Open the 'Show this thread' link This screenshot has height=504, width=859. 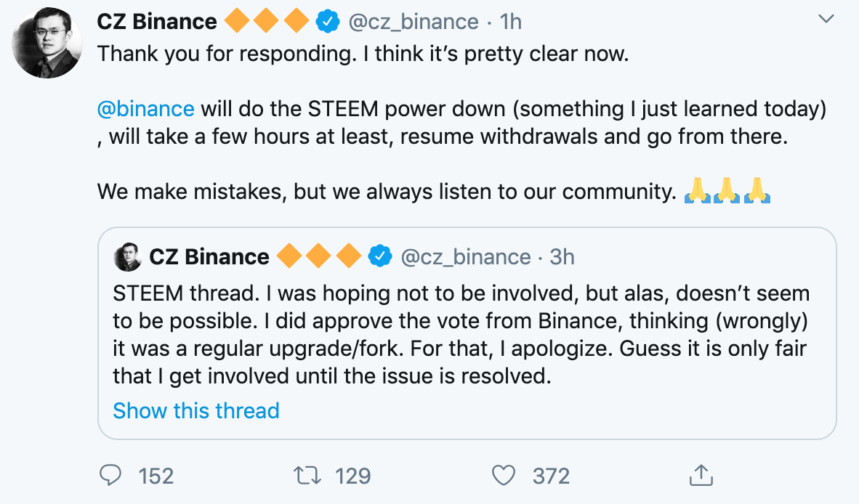tap(196, 410)
